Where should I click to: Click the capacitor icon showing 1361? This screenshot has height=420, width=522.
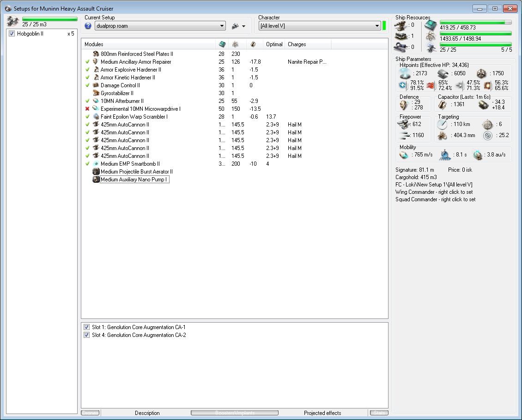[443, 105]
